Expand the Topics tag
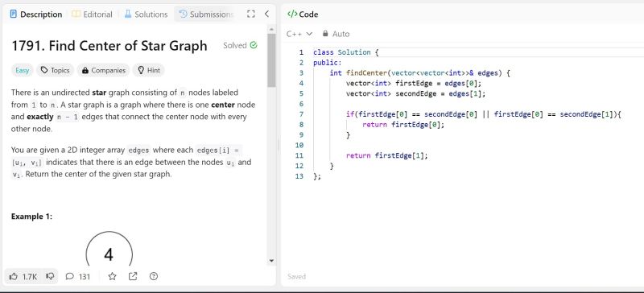Image resolution: width=644 pixels, height=293 pixels. tap(56, 70)
